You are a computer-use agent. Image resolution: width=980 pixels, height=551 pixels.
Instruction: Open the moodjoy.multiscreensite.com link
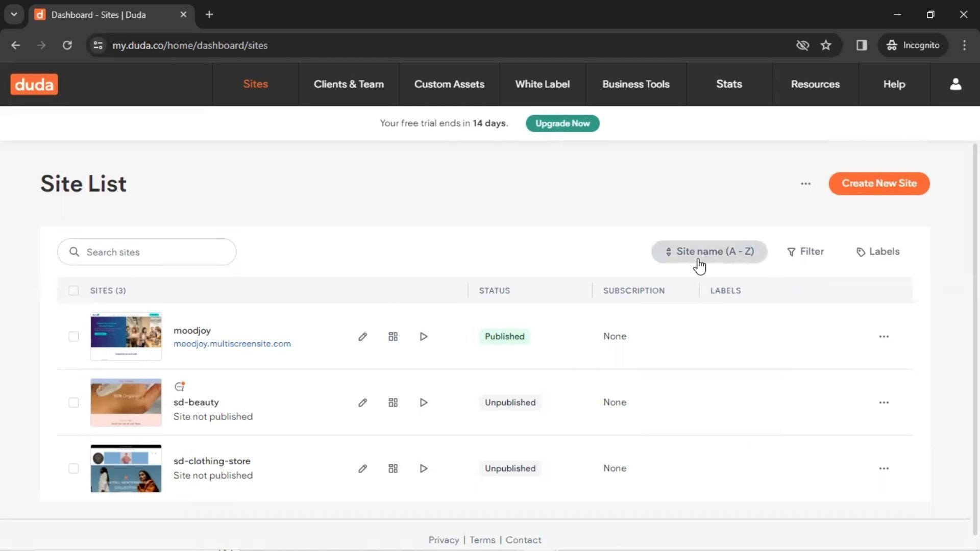(x=232, y=344)
